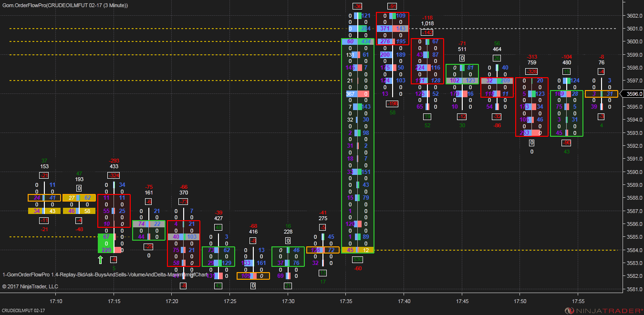The height and width of the screenshot is (315, 644).
Task: Click the boxed -90 delta value
Action: 567,143
